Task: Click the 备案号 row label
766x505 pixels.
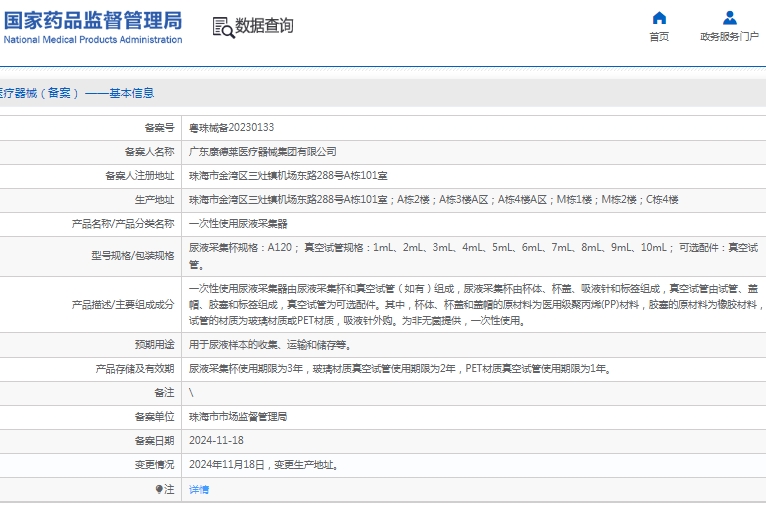Action: (x=159, y=127)
